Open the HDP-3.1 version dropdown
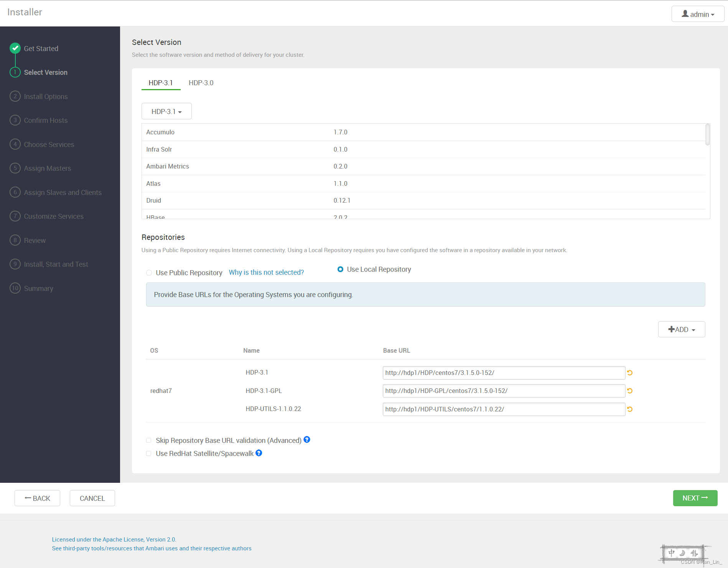Screen dimensions: 728x568 pos(166,111)
